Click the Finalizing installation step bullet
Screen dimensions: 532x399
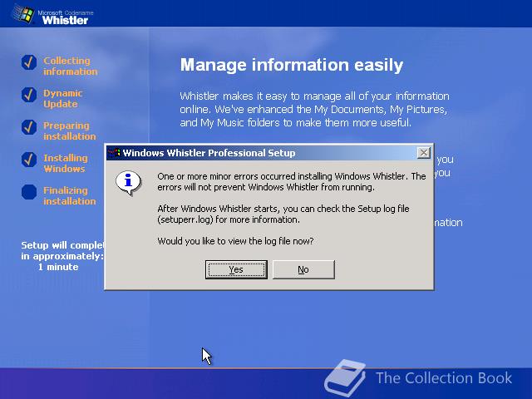29,192
